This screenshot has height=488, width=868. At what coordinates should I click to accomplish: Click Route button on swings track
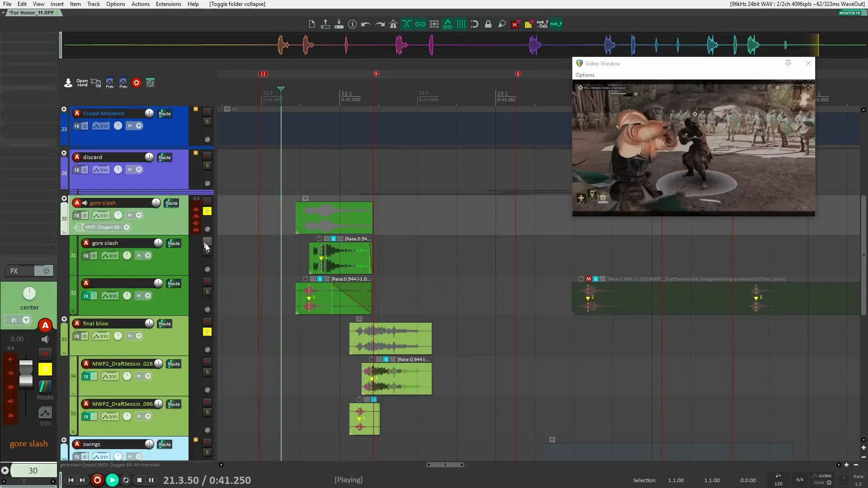pyautogui.click(x=165, y=445)
